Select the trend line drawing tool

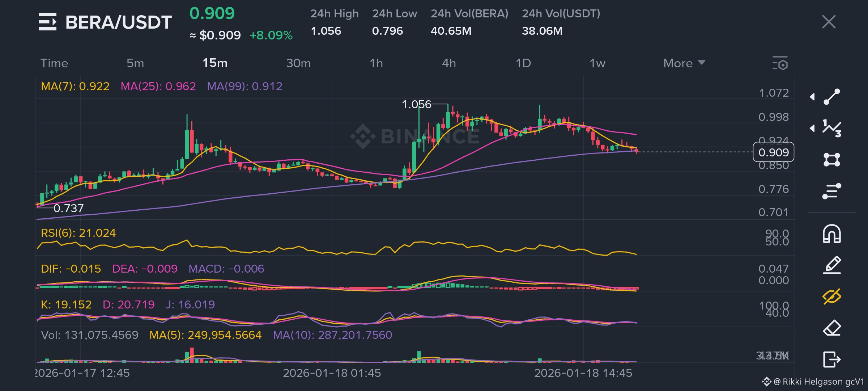(832, 97)
